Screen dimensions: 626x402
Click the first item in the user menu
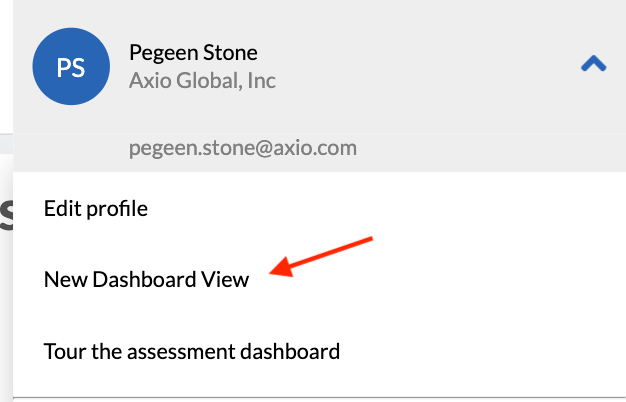coord(96,209)
